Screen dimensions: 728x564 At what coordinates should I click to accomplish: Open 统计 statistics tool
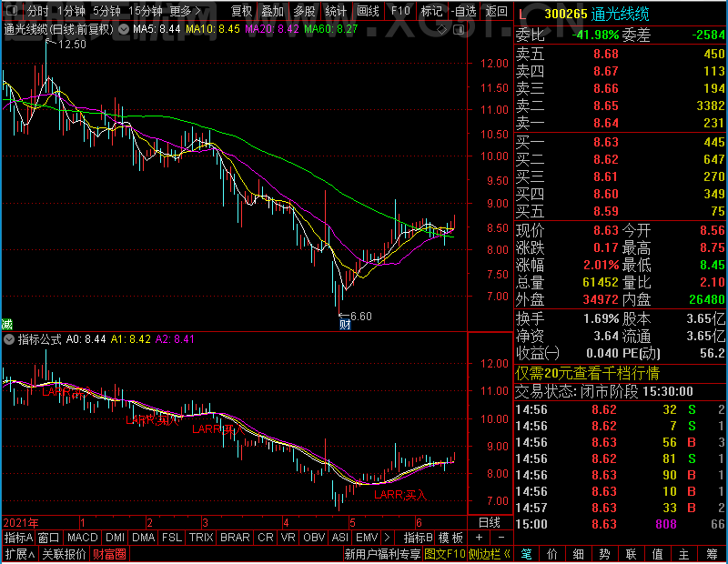[x=336, y=11]
